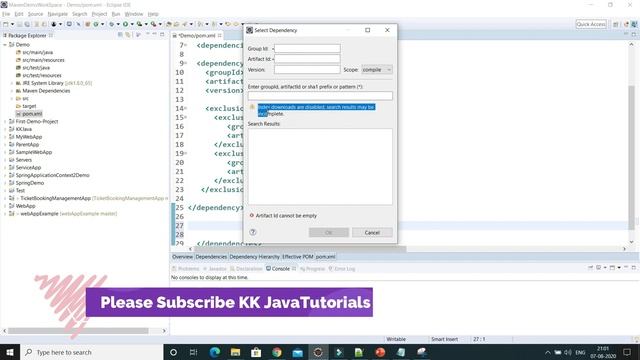The image size is (640, 360).
Task: Click the Cancel button in dialog
Action: tap(372, 232)
